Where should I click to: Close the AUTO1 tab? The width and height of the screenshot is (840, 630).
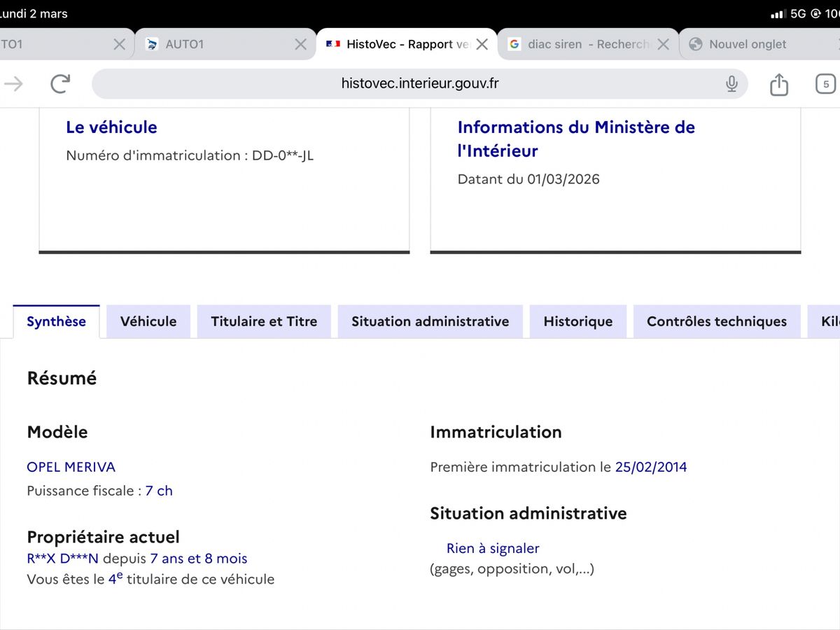[300, 44]
